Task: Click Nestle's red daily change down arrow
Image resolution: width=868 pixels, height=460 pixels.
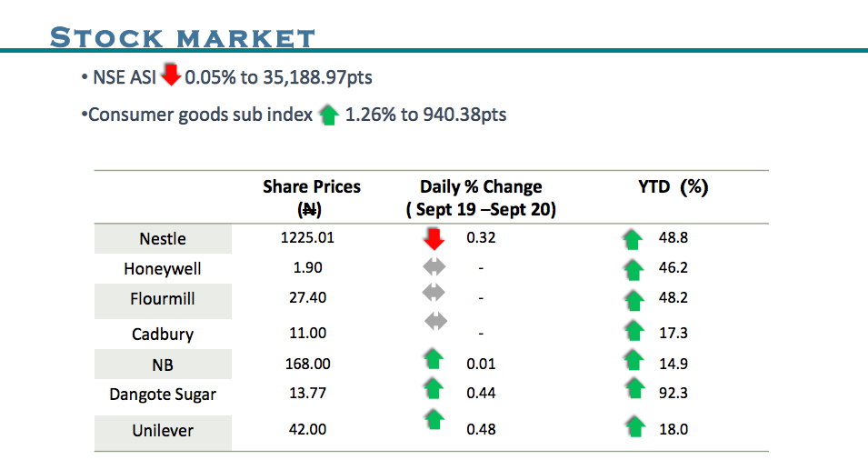Action: pos(434,239)
